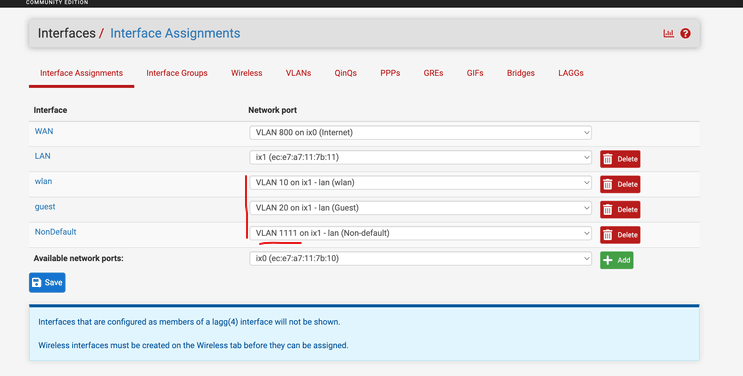The image size is (743, 376).
Task: Open the wlan interface link
Action: click(x=43, y=182)
